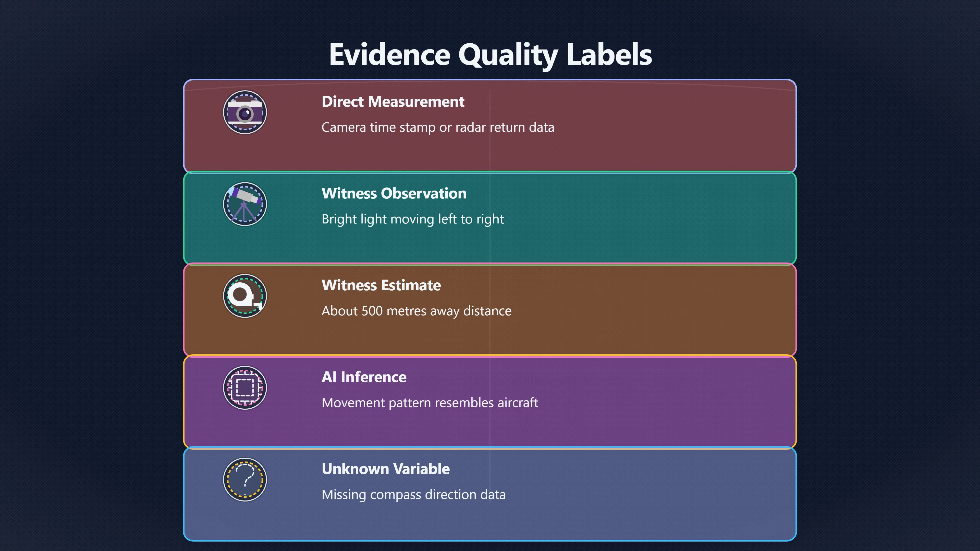Select the Witness Estimate heading
Screen dimensions: 980x551
click(x=381, y=285)
